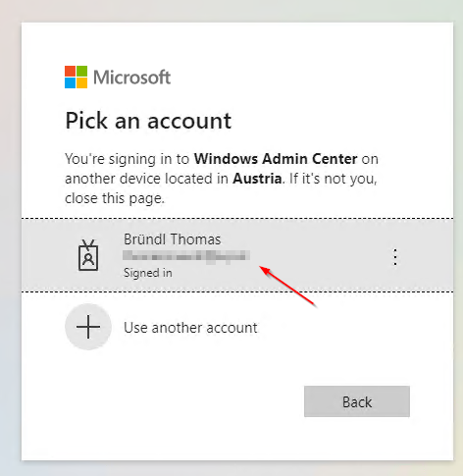Image resolution: width=463 pixels, height=476 pixels.
Task: Click the Microsoft wordmark text
Action: click(x=131, y=78)
